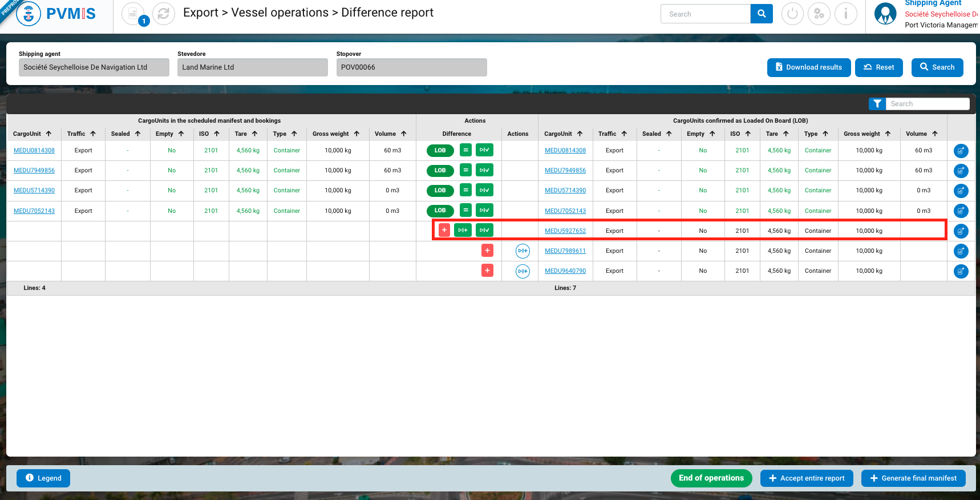Click the LOB badge for MEDU7052143
980x500 pixels.
pyautogui.click(x=440, y=211)
